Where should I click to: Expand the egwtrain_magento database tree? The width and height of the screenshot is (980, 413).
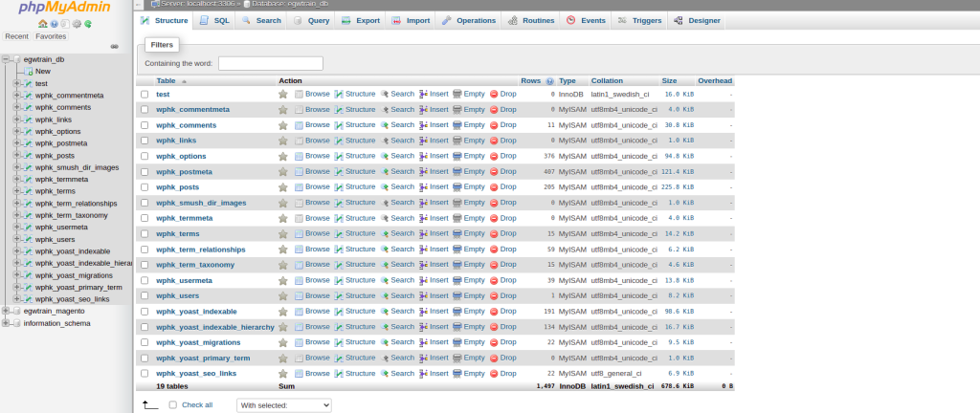click(6, 311)
